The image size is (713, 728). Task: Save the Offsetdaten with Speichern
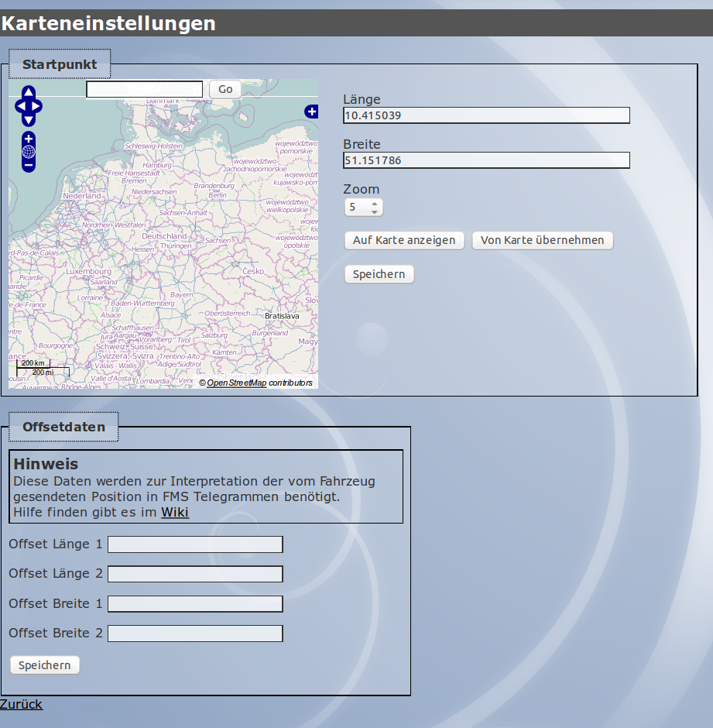(45, 664)
